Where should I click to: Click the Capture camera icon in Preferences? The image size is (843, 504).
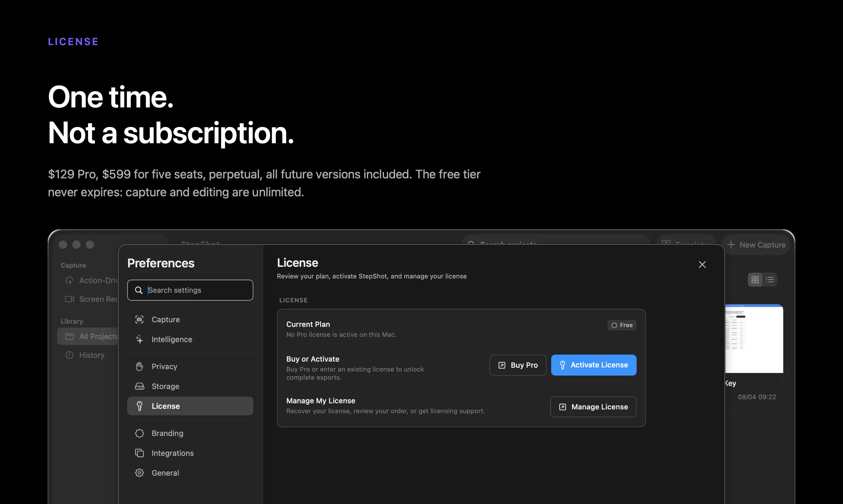tap(139, 320)
